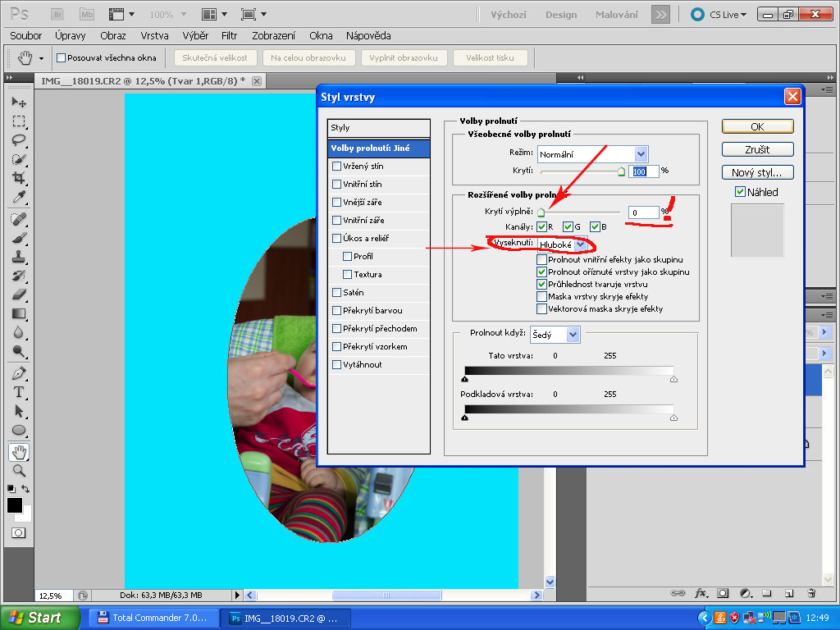The image size is (840, 630).
Task: Select the Move tool in toolbox
Action: point(19,103)
